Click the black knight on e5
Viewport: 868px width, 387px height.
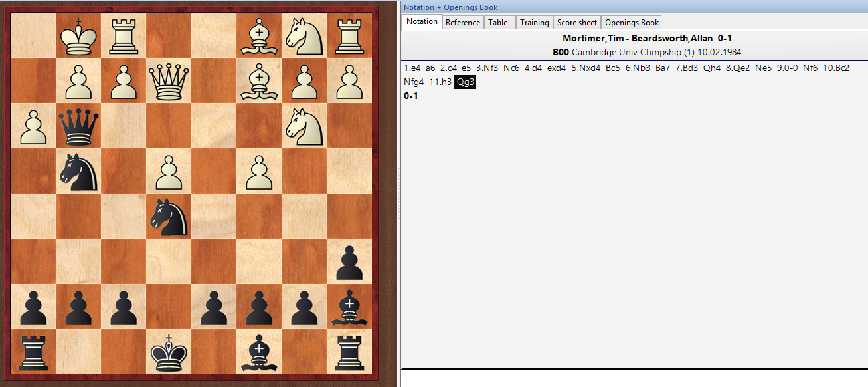[169, 217]
